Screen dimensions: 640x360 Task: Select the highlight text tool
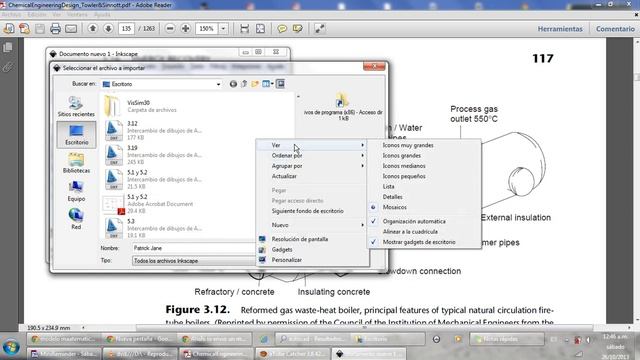(x=298, y=29)
